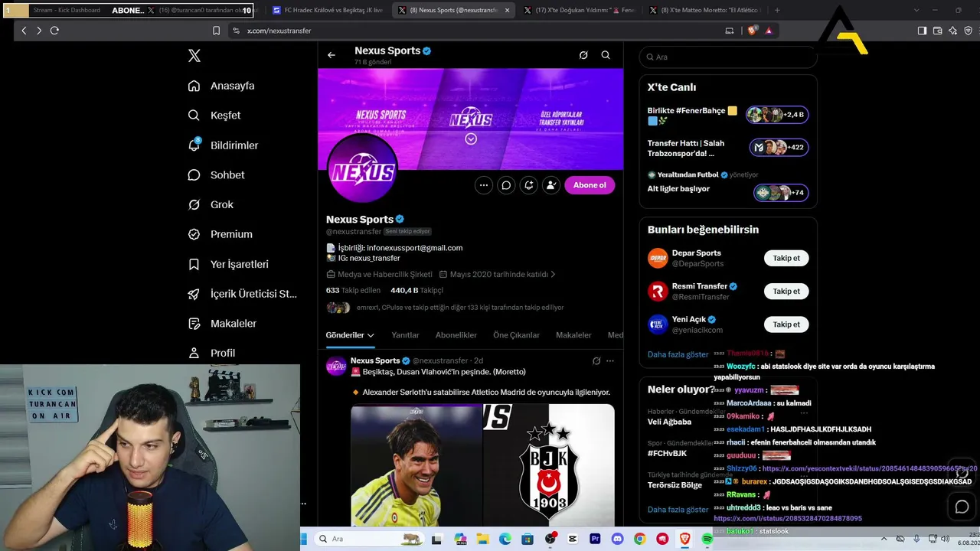Screen dimensions: 980x551
Task: Toggle following status for Nexus Sports
Action: coord(550,185)
